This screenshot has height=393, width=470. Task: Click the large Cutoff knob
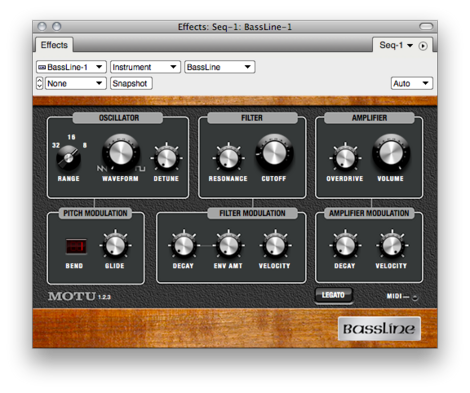[x=274, y=153]
